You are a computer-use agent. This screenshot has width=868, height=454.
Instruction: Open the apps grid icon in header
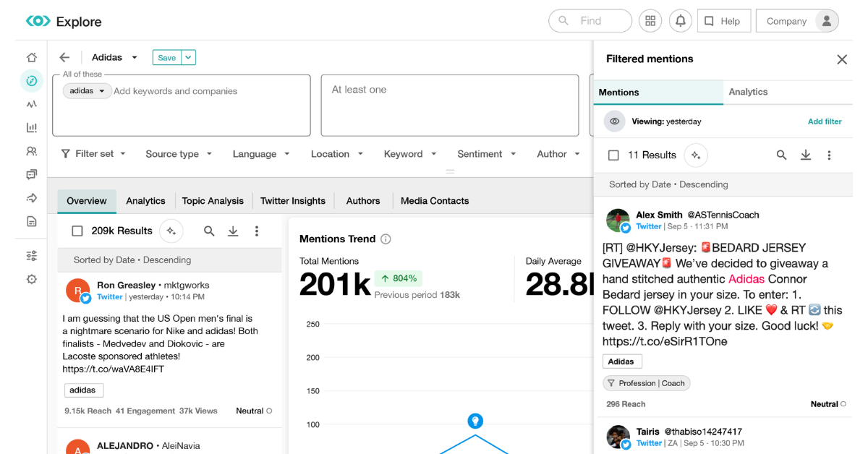(650, 21)
